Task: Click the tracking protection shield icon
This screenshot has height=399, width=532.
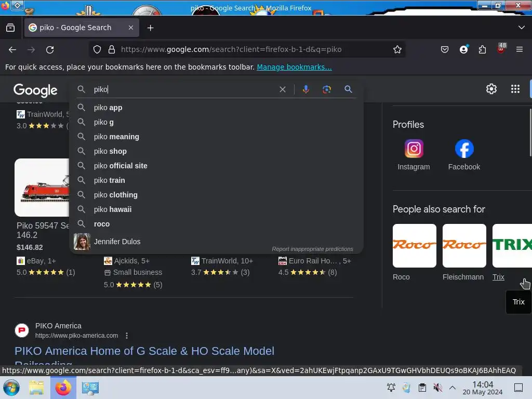Action: click(97, 49)
